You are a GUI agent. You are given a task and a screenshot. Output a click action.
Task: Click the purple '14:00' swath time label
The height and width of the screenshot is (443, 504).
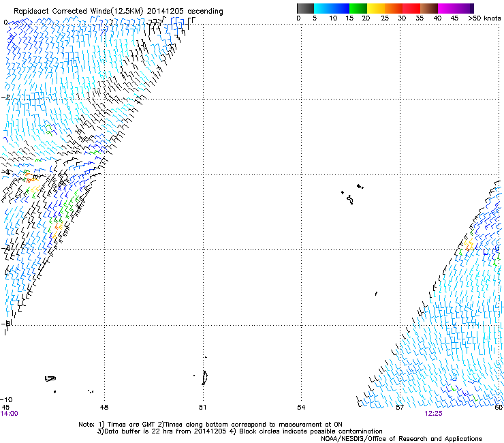pyautogui.click(x=9, y=414)
